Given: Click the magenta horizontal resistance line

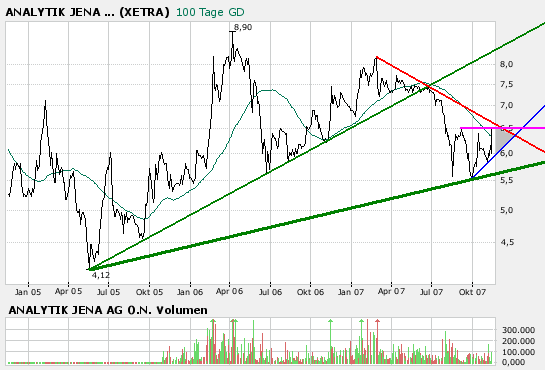Looking at the screenshot, I should click(x=502, y=128).
